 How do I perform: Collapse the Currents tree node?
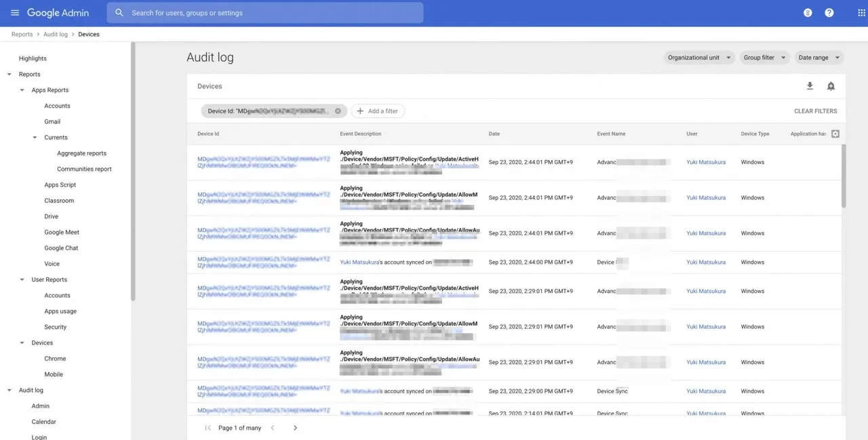(x=35, y=138)
